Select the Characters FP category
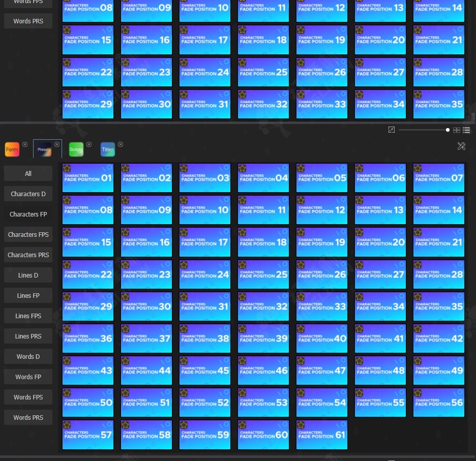Image resolution: width=476 pixels, height=461 pixels. click(x=28, y=214)
